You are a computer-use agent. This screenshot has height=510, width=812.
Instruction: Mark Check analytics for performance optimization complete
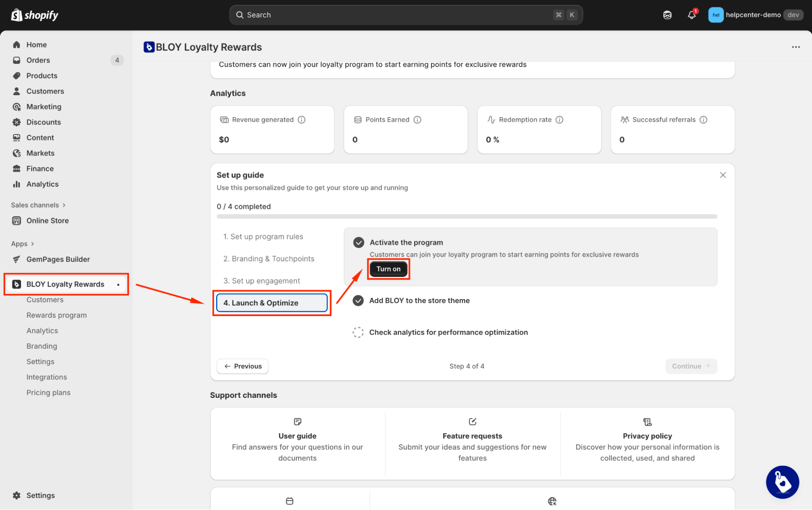(358, 332)
